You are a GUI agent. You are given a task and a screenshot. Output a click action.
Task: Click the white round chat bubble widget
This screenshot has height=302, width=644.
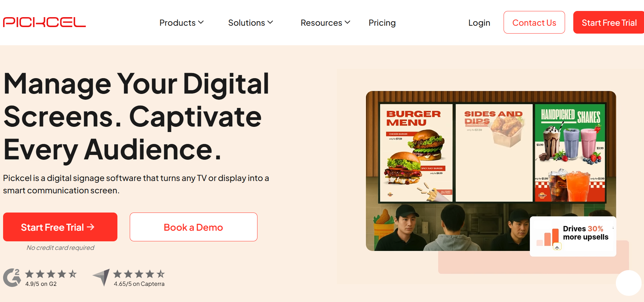pyautogui.click(x=629, y=283)
